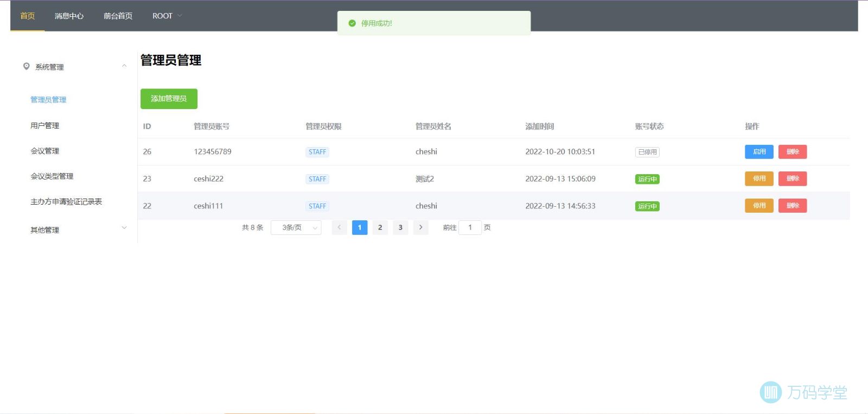Click the 添加时间 column header
Screen dimensions: 868x414
point(540,126)
